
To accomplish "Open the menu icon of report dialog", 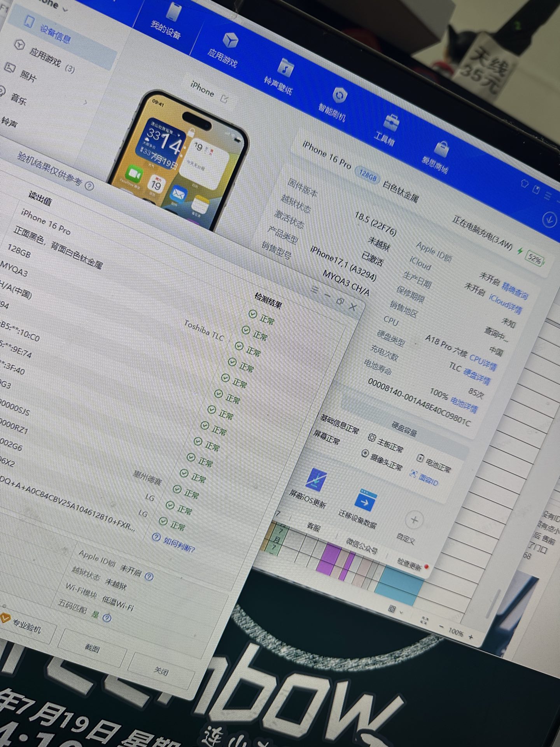I will [315, 290].
